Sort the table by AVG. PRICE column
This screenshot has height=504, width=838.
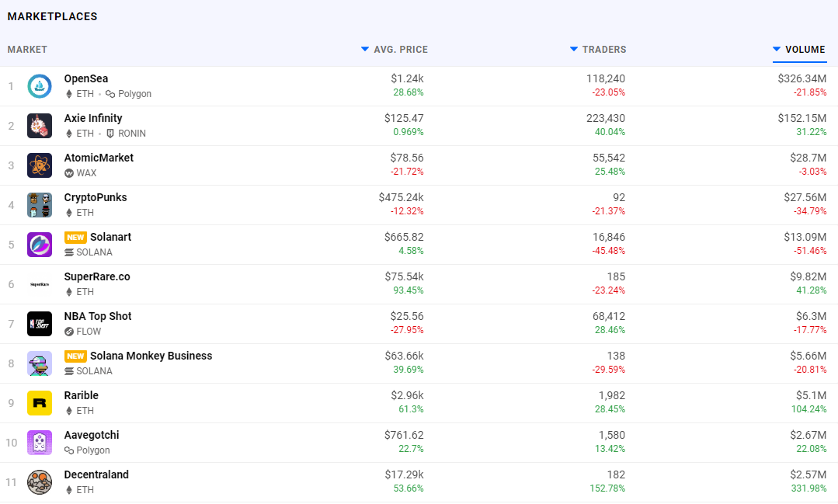pyautogui.click(x=395, y=49)
